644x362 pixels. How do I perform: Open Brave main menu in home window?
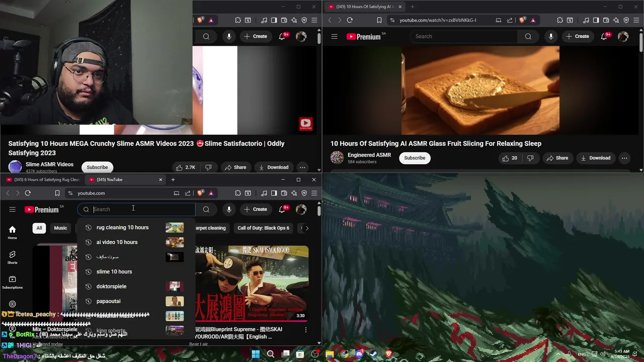coord(314,193)
